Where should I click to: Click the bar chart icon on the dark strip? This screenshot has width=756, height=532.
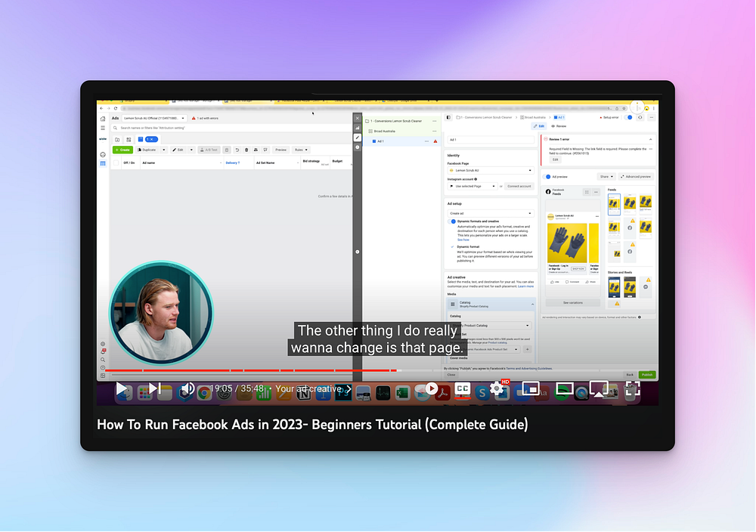(x=358, y=128)
